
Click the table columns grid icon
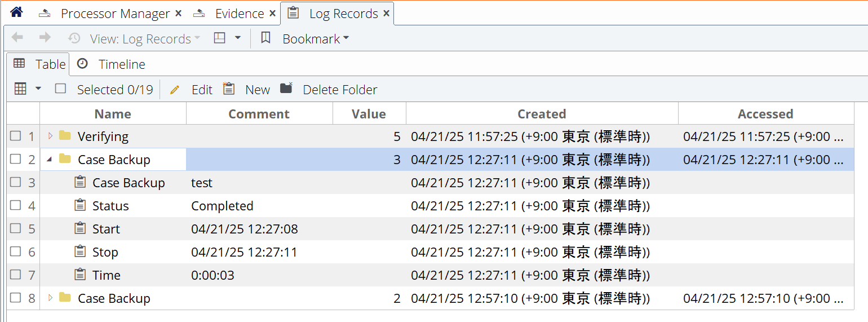pos(20,89)
